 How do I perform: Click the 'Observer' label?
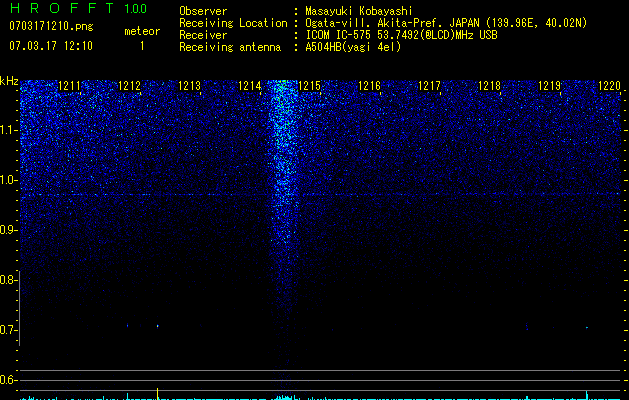(203, 11)
